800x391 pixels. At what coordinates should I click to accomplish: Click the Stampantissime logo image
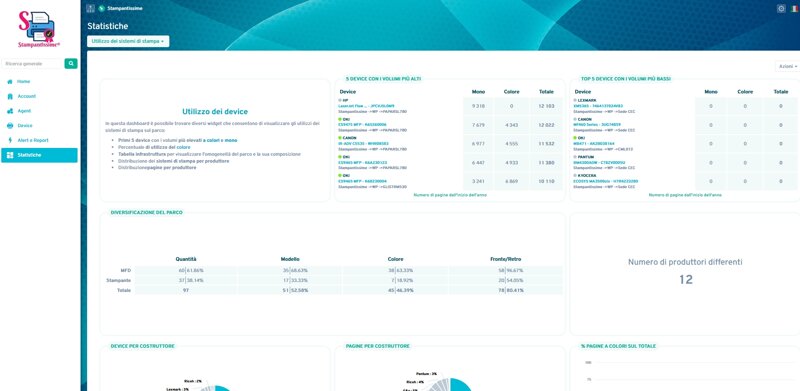pyautogui.click(x=39, y=29)
